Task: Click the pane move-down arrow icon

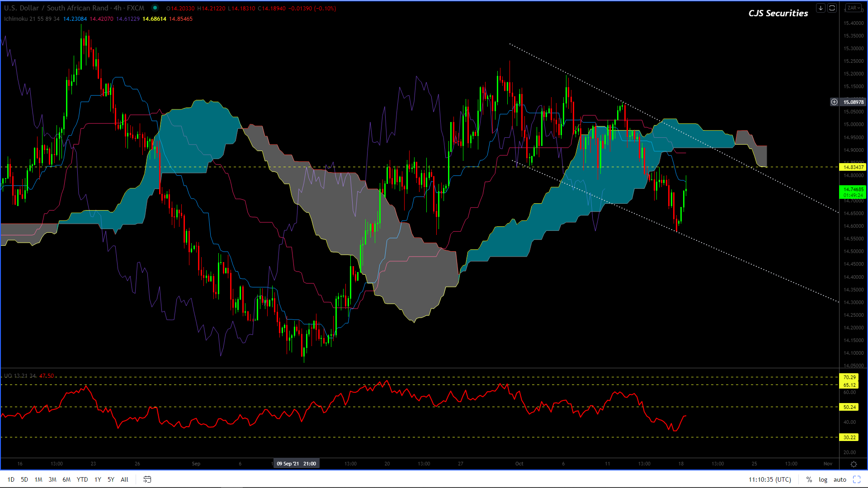Action: tap(821, 8)
